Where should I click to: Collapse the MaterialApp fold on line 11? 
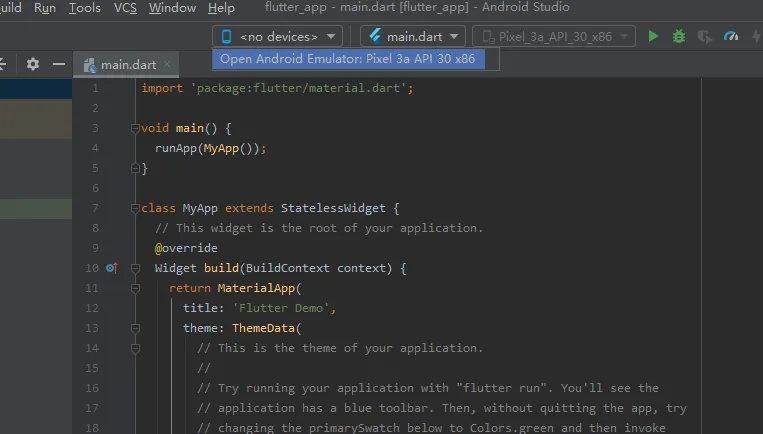tap(135, 289)
